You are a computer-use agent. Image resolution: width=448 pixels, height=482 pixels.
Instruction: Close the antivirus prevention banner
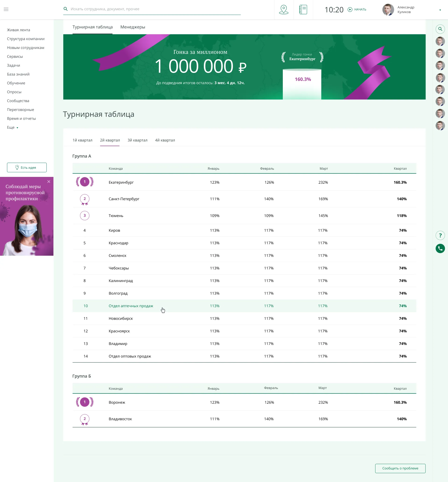[49, 182]
